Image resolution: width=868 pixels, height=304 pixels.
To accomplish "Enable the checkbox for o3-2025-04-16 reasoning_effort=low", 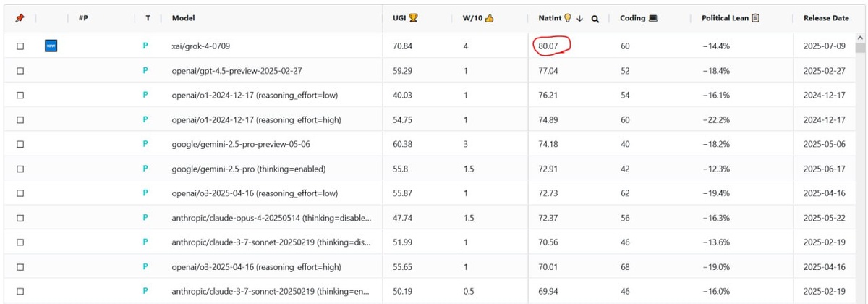I will 20,193.
